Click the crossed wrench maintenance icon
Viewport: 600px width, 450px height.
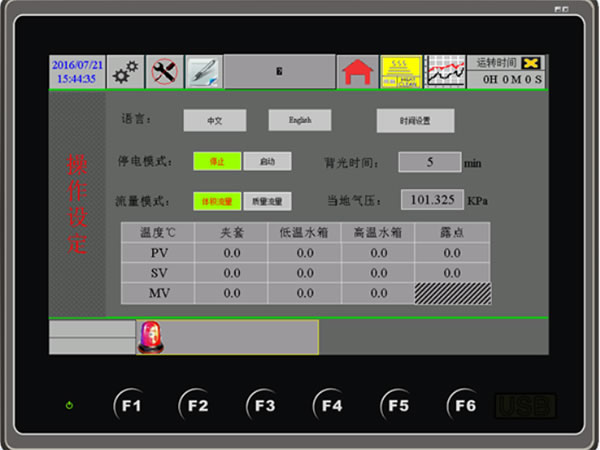(x=164, y=72)
